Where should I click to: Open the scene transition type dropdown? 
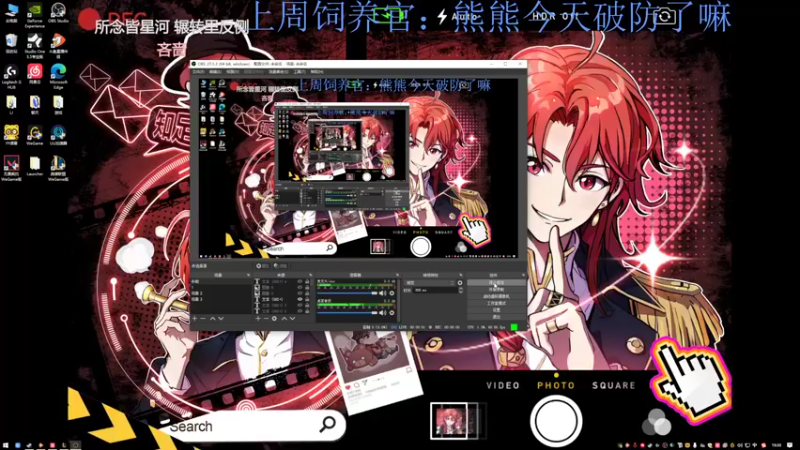pyautogui.click(x=430, y=283)
